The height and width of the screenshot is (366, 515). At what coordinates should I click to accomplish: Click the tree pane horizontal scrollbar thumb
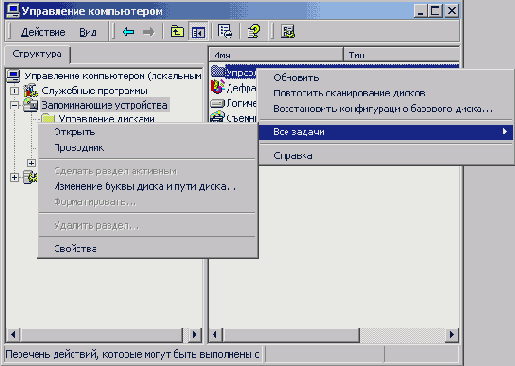(101, 334)
